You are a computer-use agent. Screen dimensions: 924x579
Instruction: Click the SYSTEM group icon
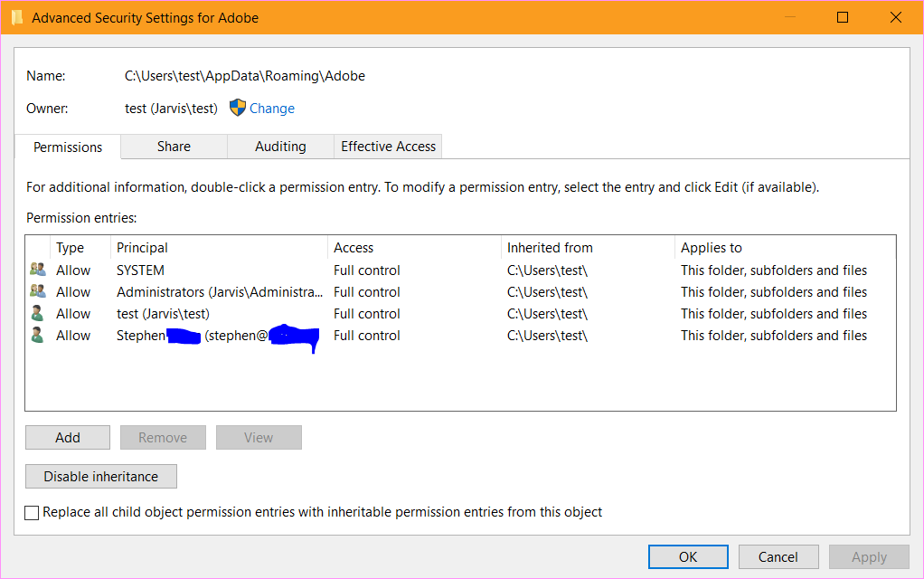38,270
